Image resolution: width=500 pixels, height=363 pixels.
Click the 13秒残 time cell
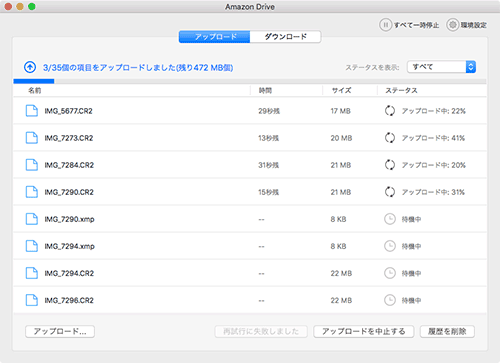pyautogui.click(x=269, y=138)
